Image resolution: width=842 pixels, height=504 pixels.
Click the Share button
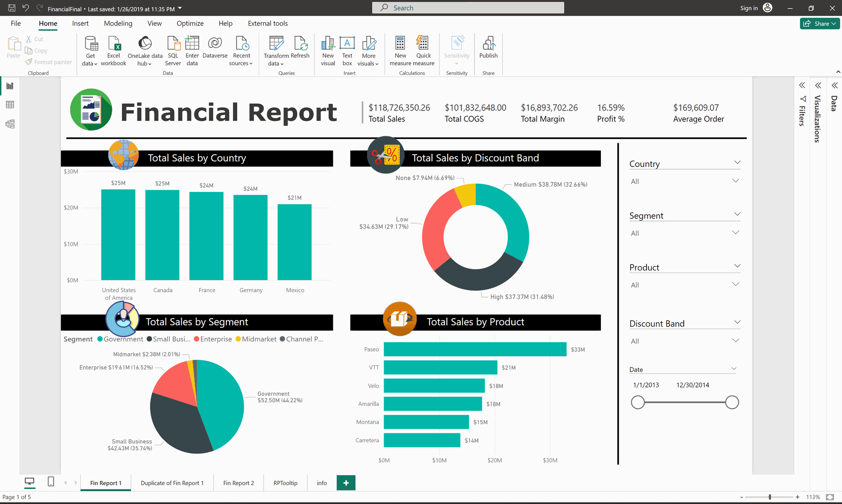point(819,24)
